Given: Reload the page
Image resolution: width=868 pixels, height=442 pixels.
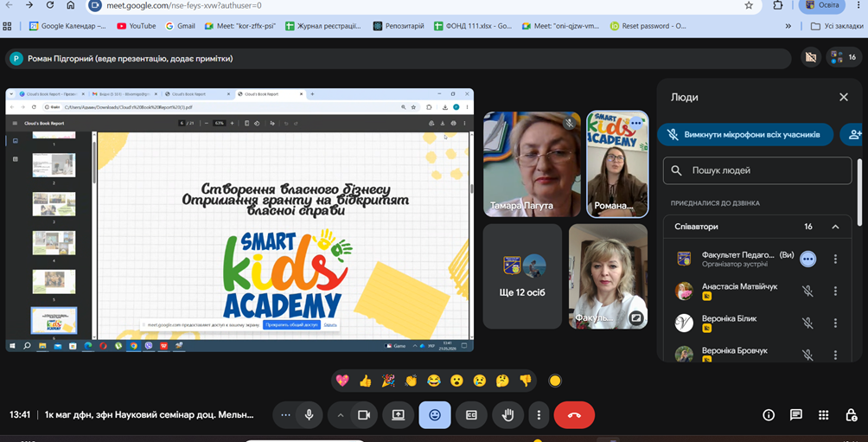Looking at the screenshot, I should 50,5.
